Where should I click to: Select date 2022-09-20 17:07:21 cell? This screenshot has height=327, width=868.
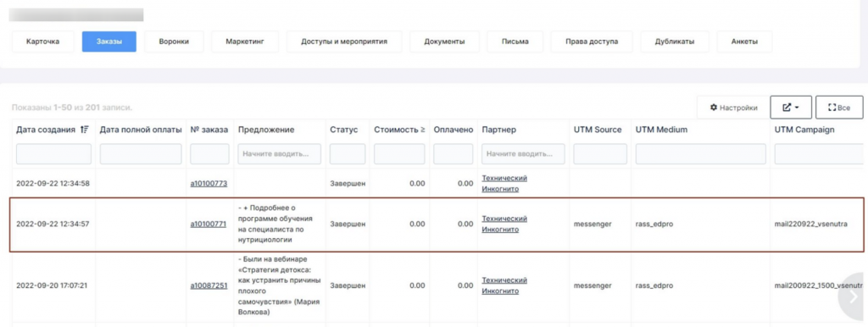(x=53, y=286)
